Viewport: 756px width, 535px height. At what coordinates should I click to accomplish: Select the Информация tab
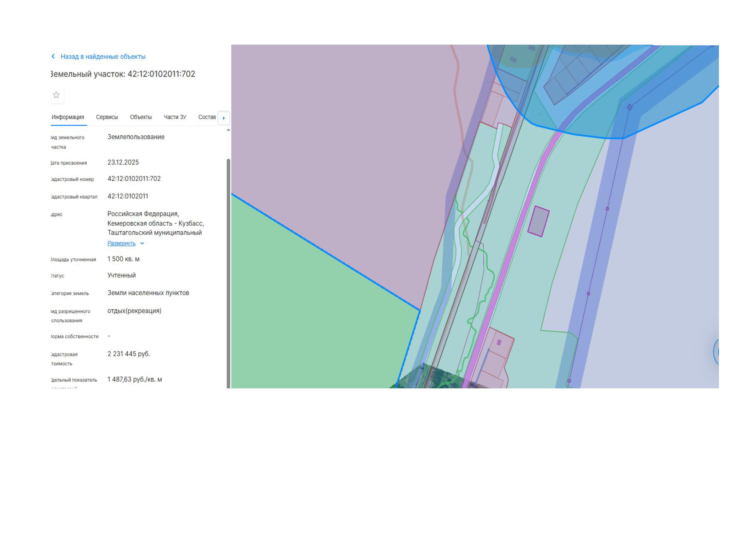[68, 117]
